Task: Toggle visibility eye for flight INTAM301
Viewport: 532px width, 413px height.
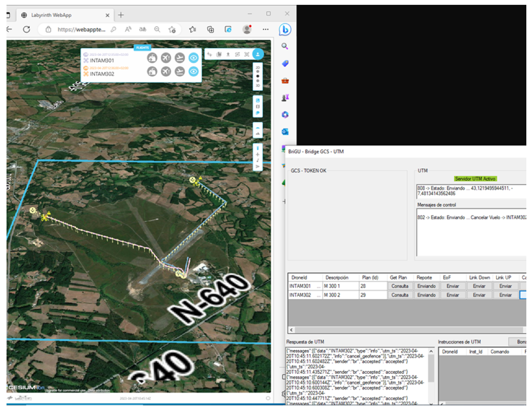Action: point(194,58)
